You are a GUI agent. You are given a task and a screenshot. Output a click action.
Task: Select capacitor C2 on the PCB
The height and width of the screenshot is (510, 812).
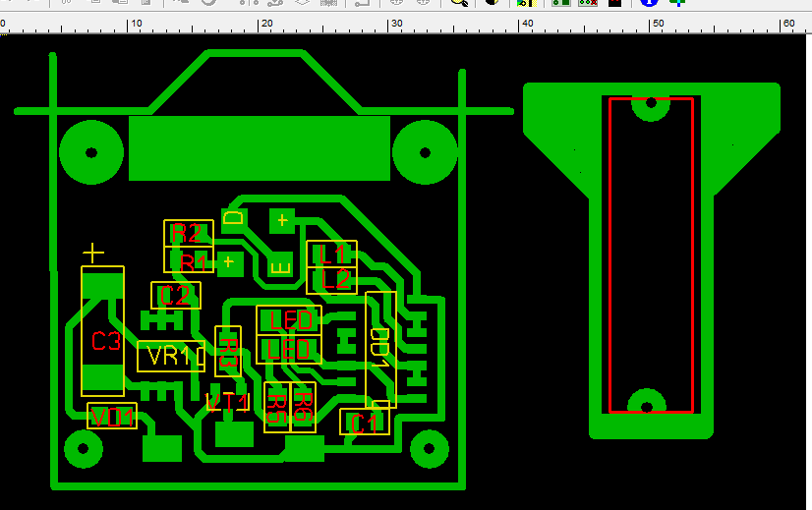click(175, 295)
